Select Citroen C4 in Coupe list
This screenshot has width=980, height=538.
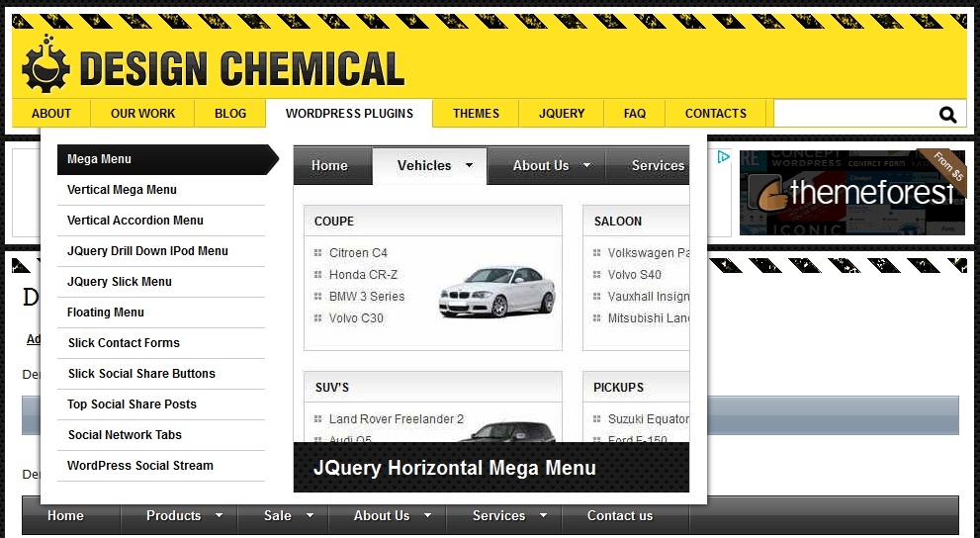click(x=358, y=253)
